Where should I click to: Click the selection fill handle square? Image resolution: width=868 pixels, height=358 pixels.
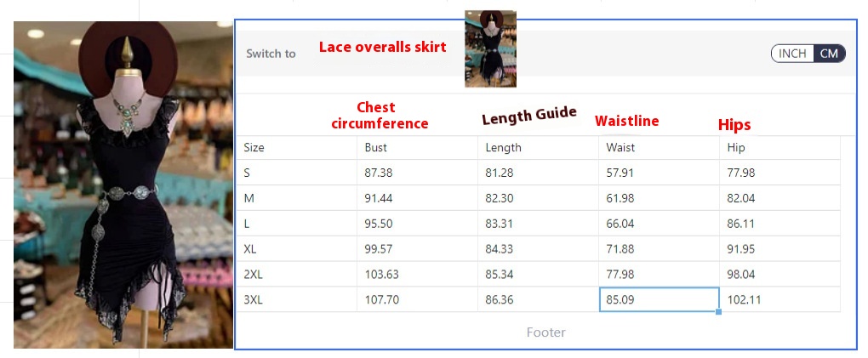point(718,312)
